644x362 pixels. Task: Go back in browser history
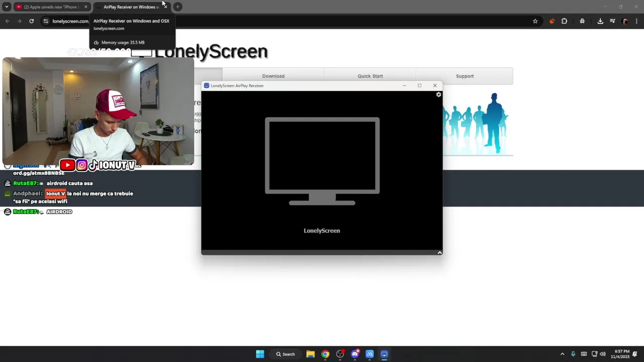pyautogui.click(x=7, y=21)
